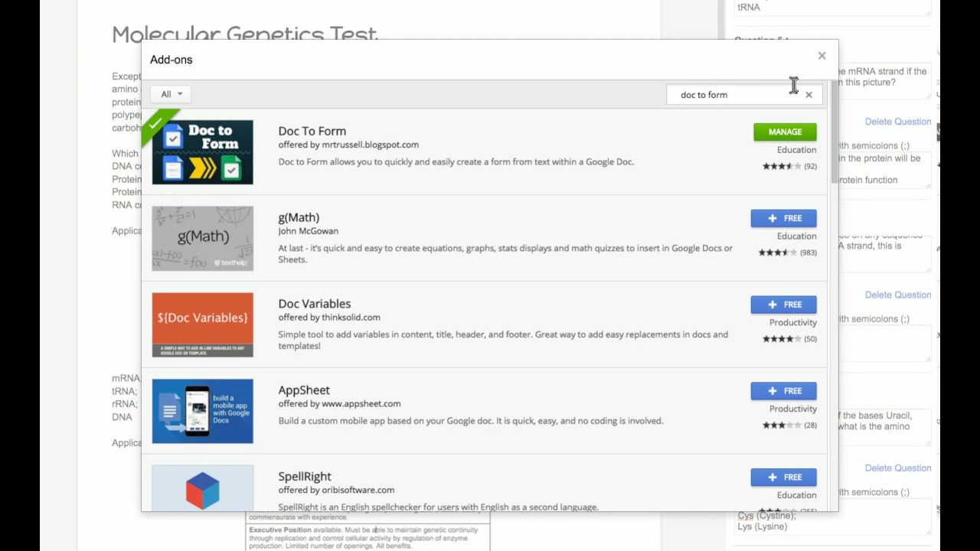The image size is (980, 551).
Task: Expand the All category filter dropdown
Action: point(171,94)
